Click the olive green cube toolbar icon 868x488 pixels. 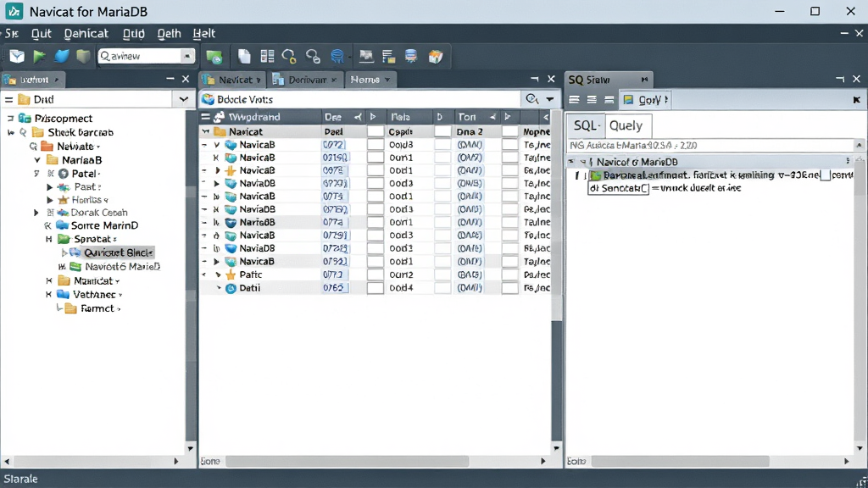83,56
